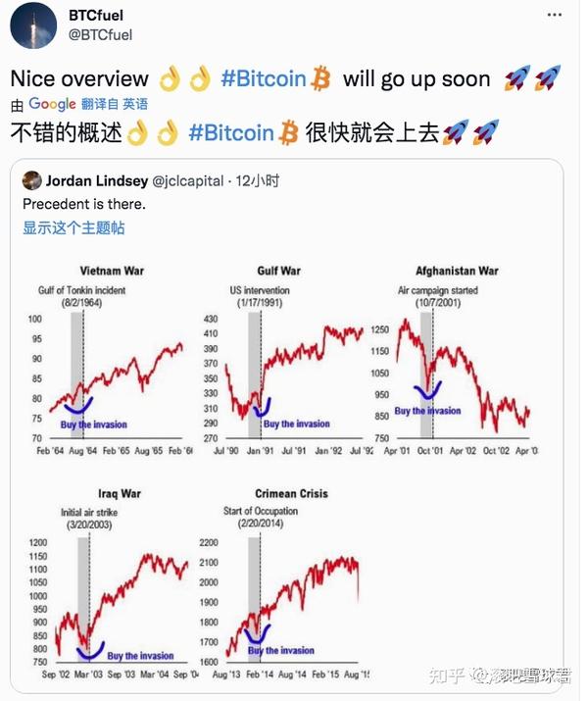Screen dimensions: 588x701
Task: Click the '翻译自 英语' translation link
Action: (x=115, y=104)
